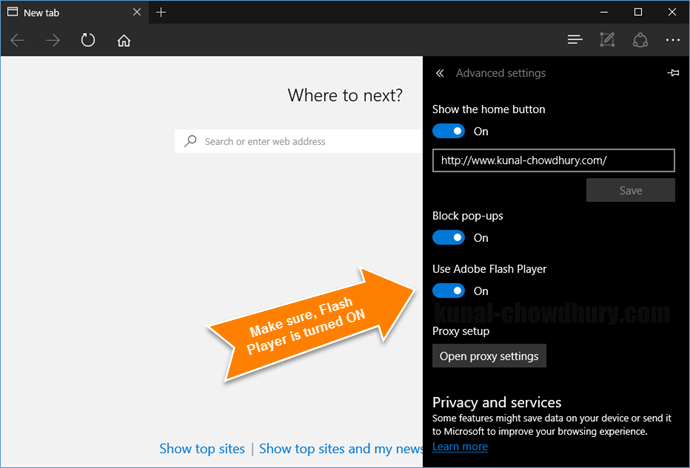Click the Proxy setup label
This screenshot has height=468, width=690.
click(460, 331)
